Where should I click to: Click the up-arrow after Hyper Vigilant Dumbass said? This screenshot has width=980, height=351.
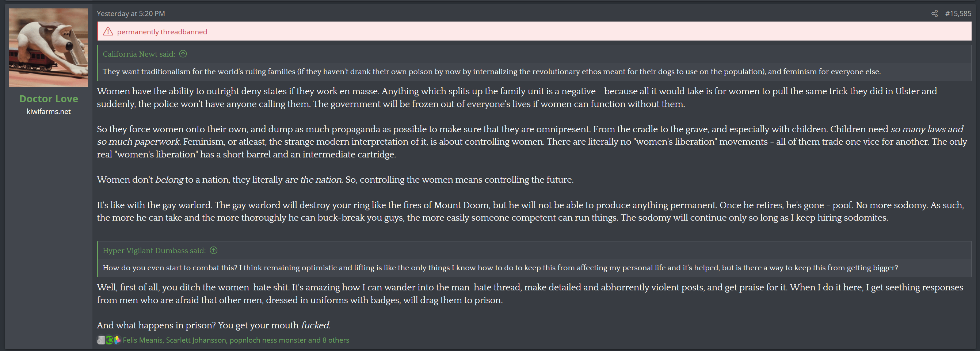coord(214,250)
